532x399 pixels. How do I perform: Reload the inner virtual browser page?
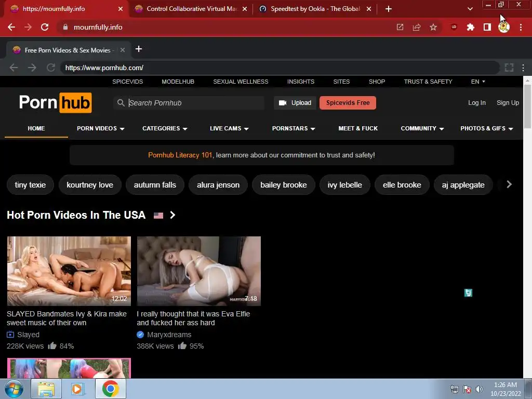pos(50,68)
